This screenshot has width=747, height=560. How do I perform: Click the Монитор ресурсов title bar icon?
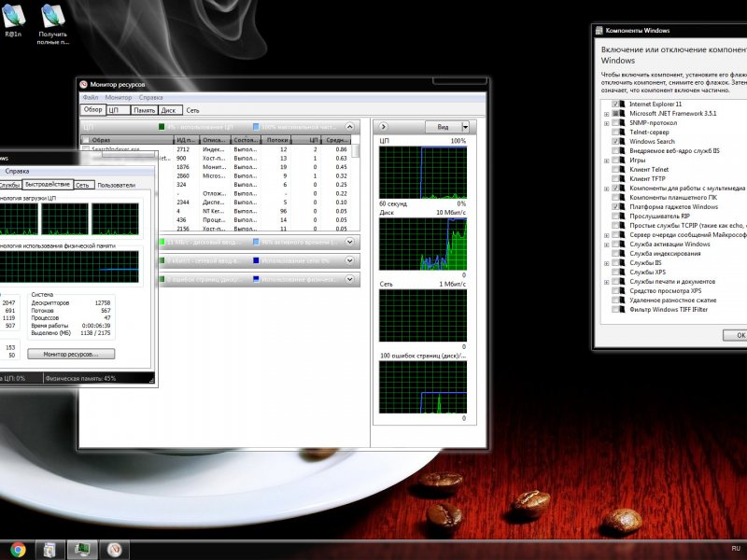[x=84, y=85]
